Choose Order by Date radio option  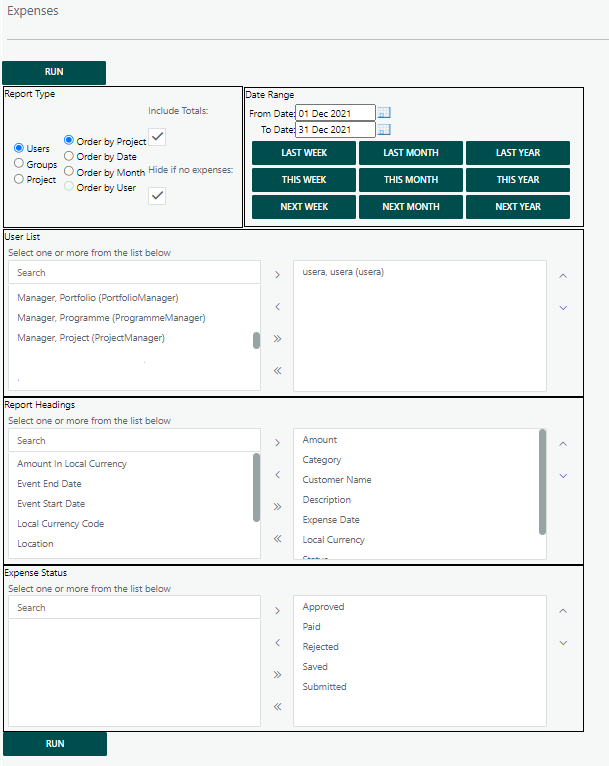69,156
